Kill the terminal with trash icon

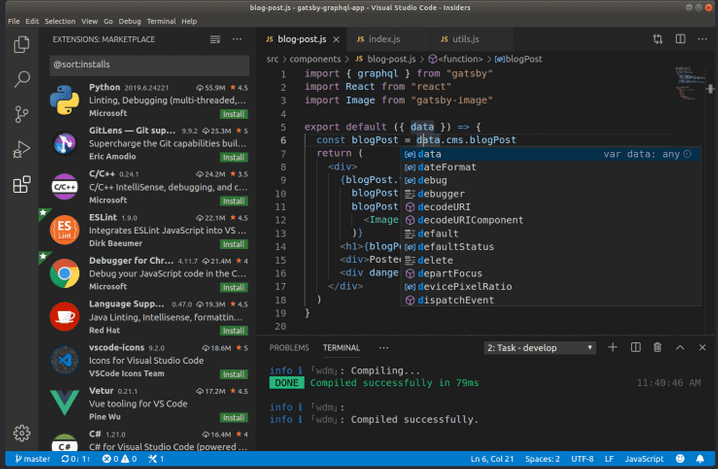click(x=657, y=347)
